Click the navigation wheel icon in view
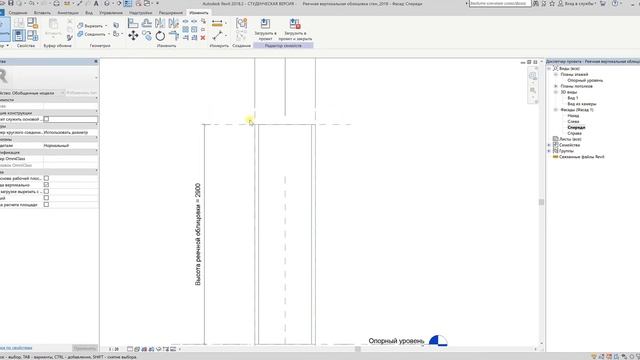640x360 pixels. pyautogui.click(x=533, y=76)
